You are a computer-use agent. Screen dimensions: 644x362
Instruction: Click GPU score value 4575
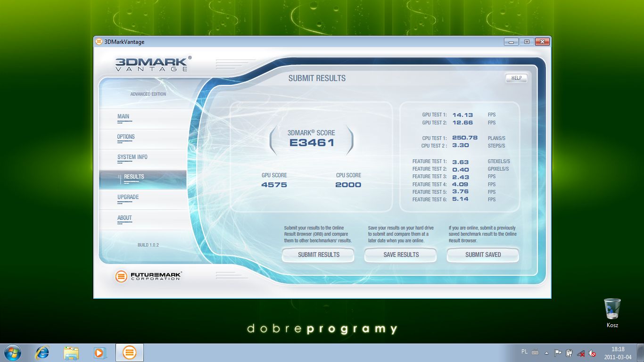274,185
